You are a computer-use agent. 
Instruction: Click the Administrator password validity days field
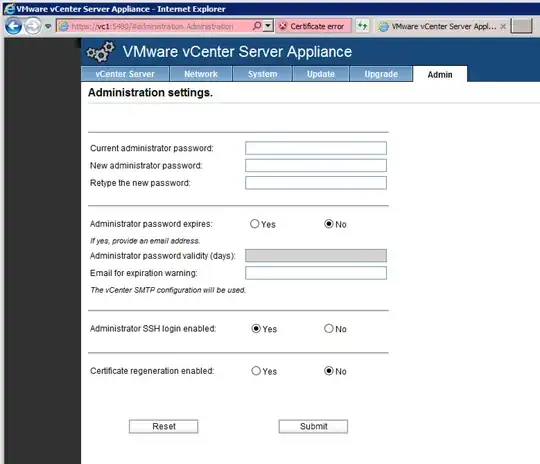[x=316, y=256]
